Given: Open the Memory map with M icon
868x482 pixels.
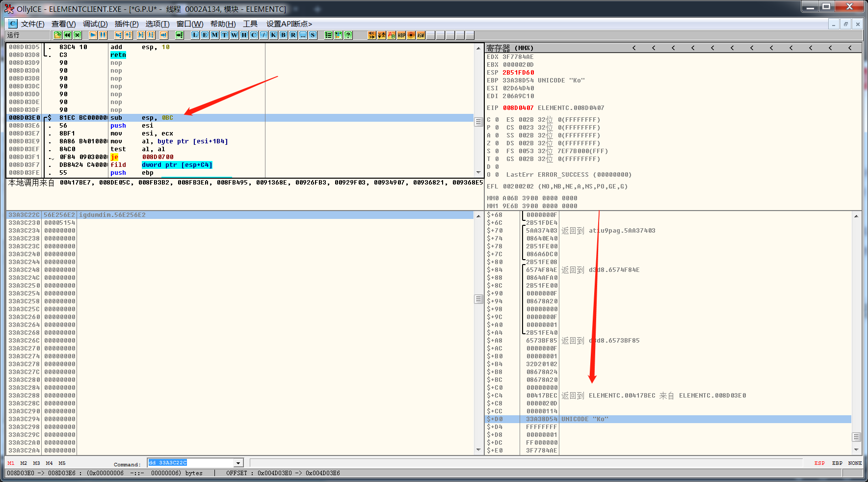Looking at the screenshot, I should [214, 35].
